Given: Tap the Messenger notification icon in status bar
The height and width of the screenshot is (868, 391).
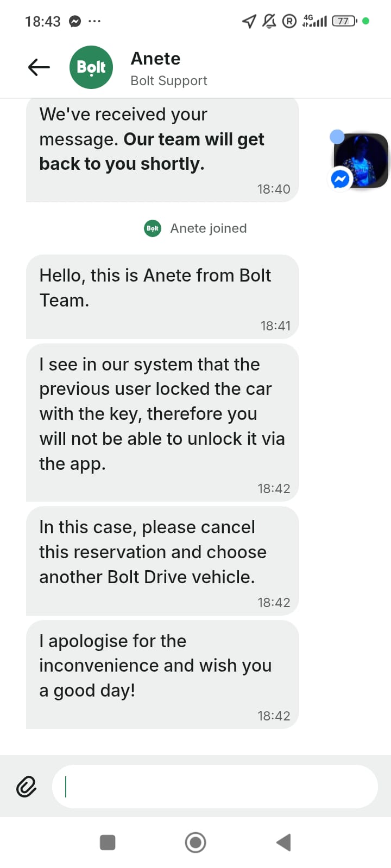Looking at the screenshot, I should point(75,22).
